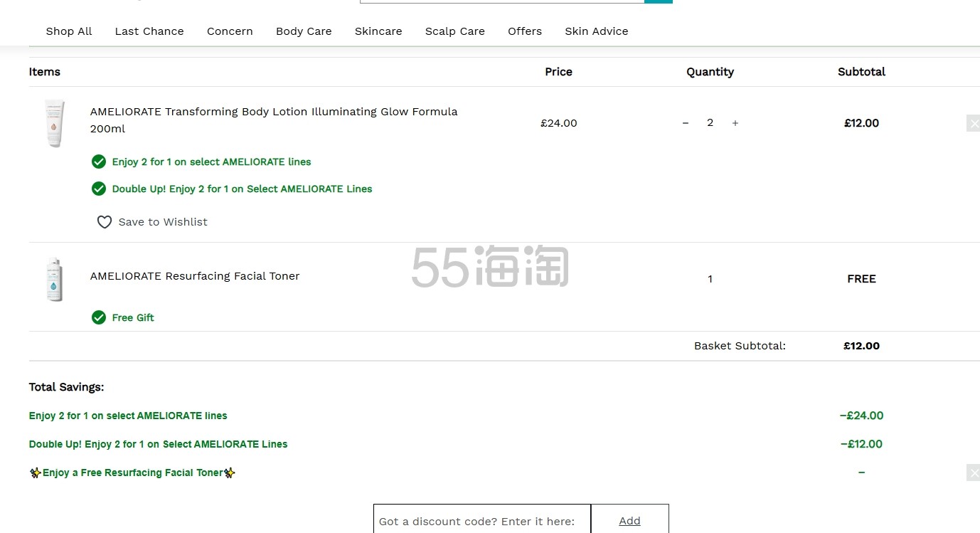
Task: View the Offers page
Action: coord(525,31)
